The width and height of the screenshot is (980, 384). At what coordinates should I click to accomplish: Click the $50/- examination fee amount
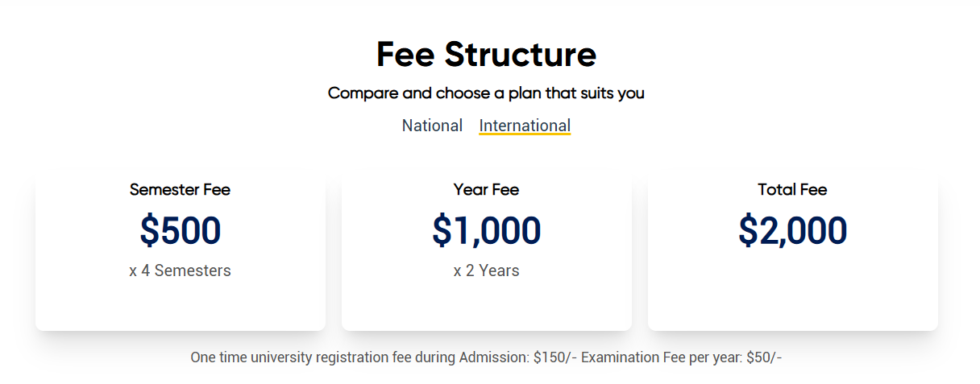764,357
